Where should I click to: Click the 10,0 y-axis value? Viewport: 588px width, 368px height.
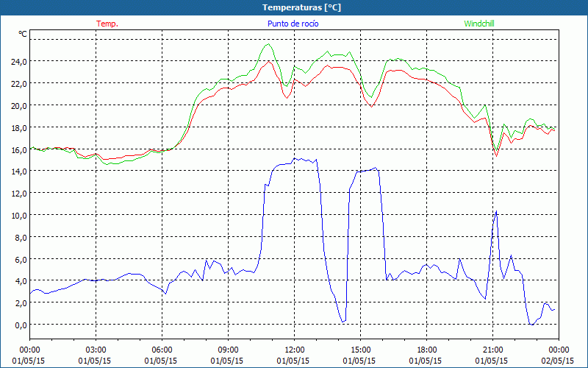coord(19,216)
